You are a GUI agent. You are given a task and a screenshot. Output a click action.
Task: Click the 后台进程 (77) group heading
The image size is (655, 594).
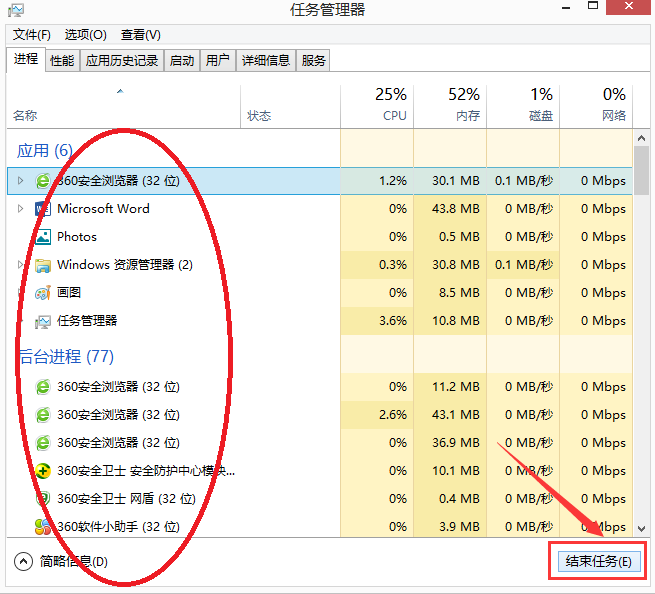click(x=66, y=356)
